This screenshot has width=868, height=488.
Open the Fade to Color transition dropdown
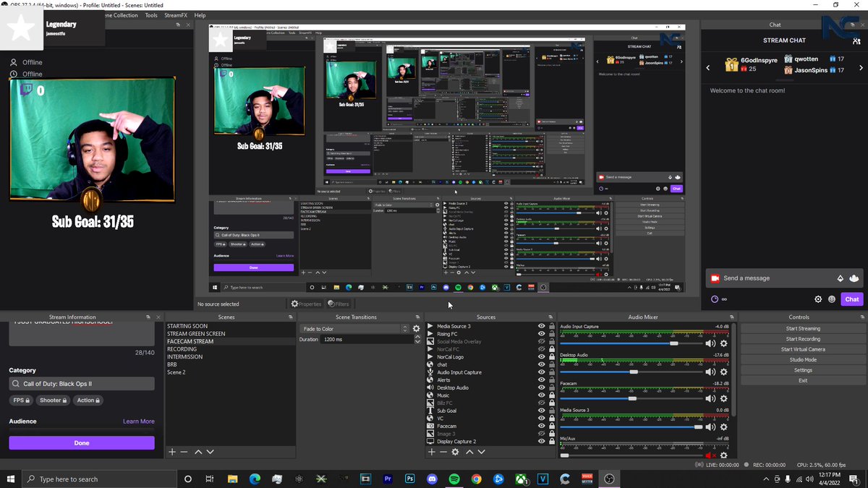tap(354, 329)
